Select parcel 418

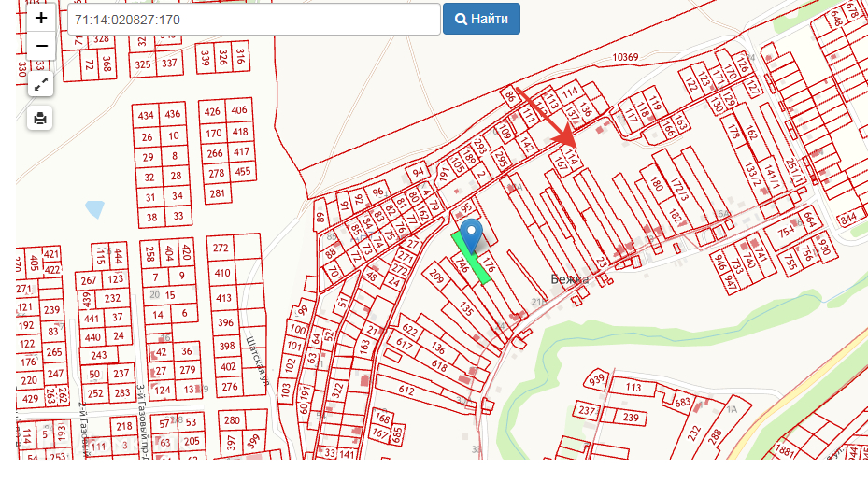point(240,132)
